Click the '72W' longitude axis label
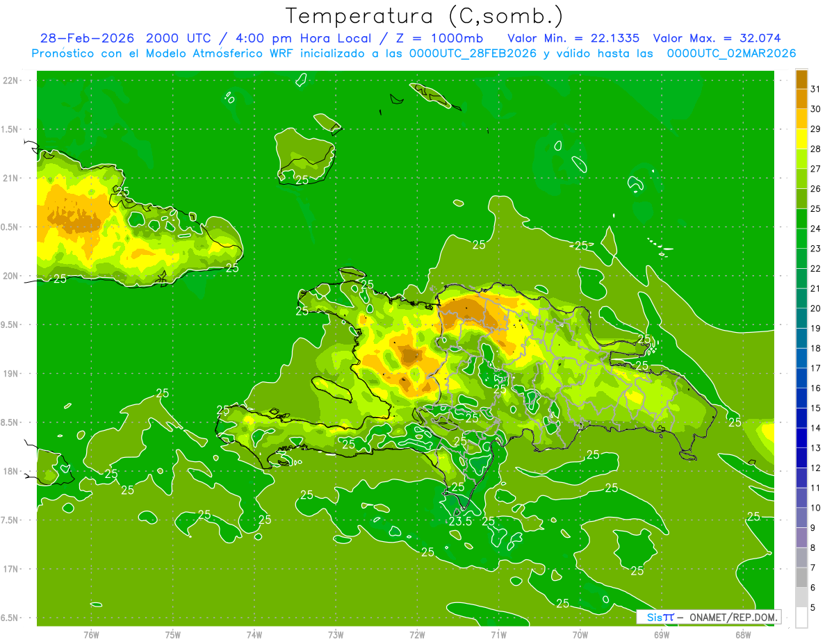834x644 pixels. (x=418, y=634)
